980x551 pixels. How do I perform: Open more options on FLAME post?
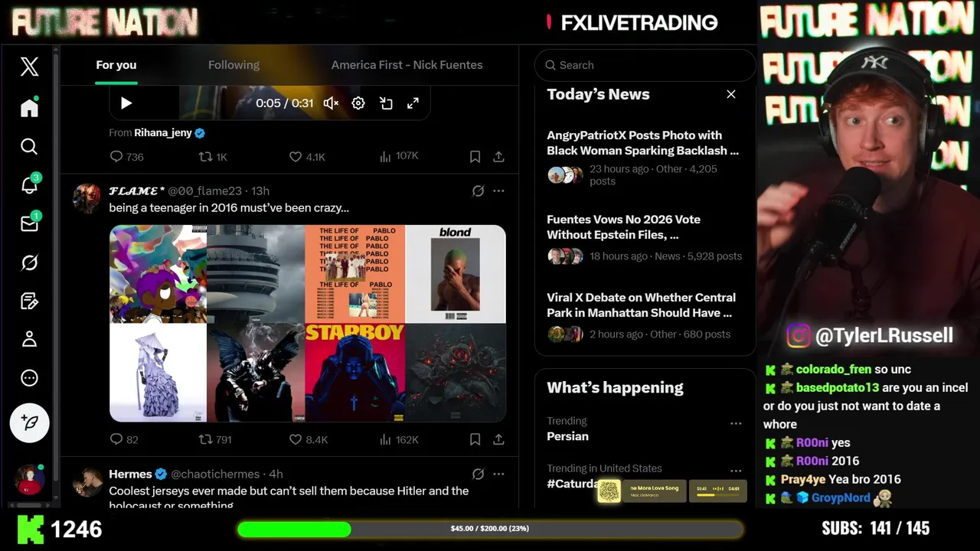[498, 191]
